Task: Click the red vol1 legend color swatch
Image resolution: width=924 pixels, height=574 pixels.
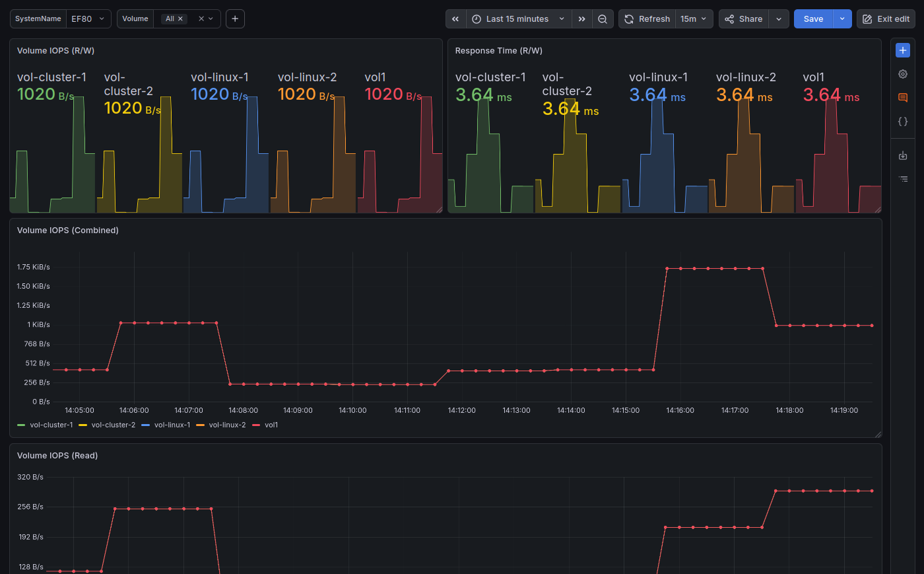Action: click(x=256, y=425)
